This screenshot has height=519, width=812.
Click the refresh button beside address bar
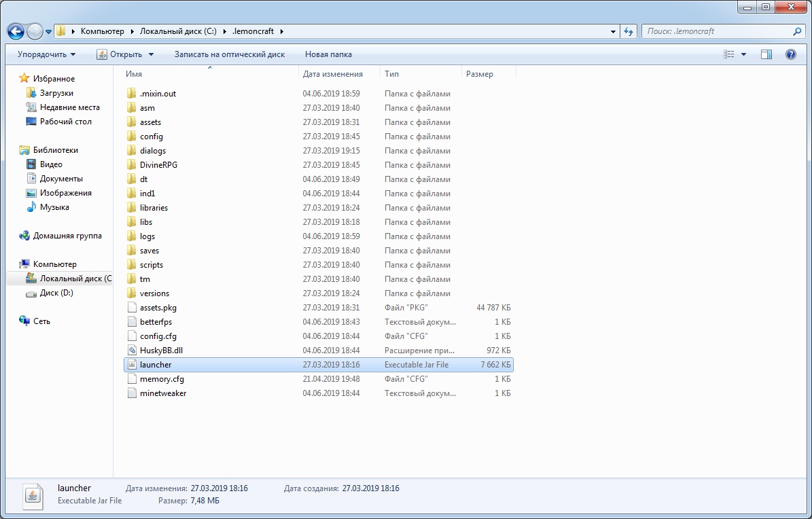coord(629,31)
